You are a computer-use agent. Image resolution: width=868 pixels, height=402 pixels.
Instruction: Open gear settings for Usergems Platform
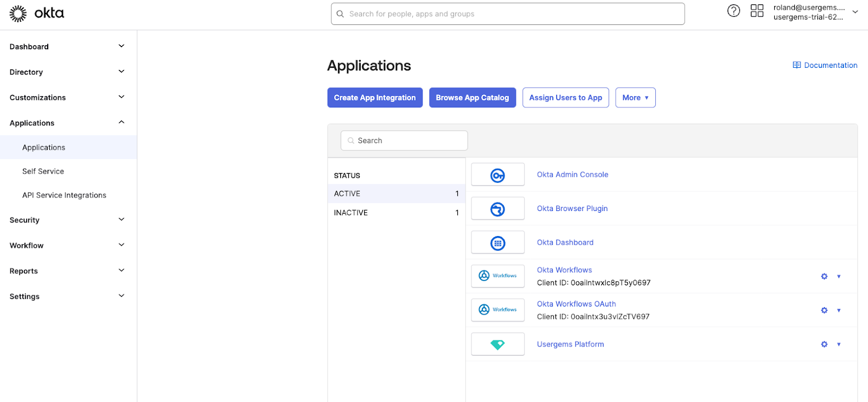pos(824,344)
